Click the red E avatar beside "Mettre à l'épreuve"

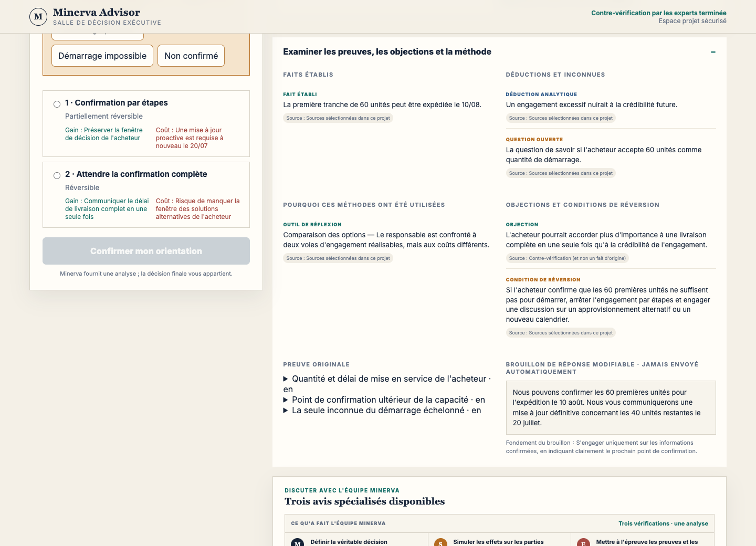[583, 543]
